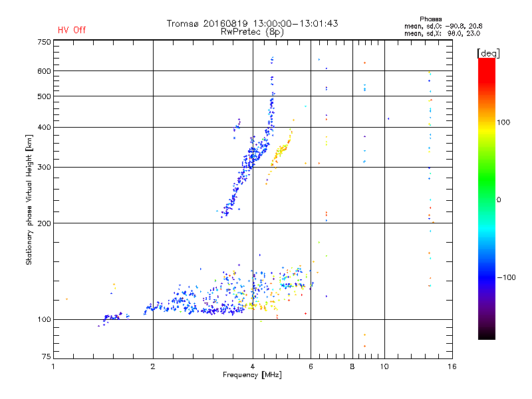Click the x-axis tick label '1'
Viewport: 532px width, 399px height.
53,366
